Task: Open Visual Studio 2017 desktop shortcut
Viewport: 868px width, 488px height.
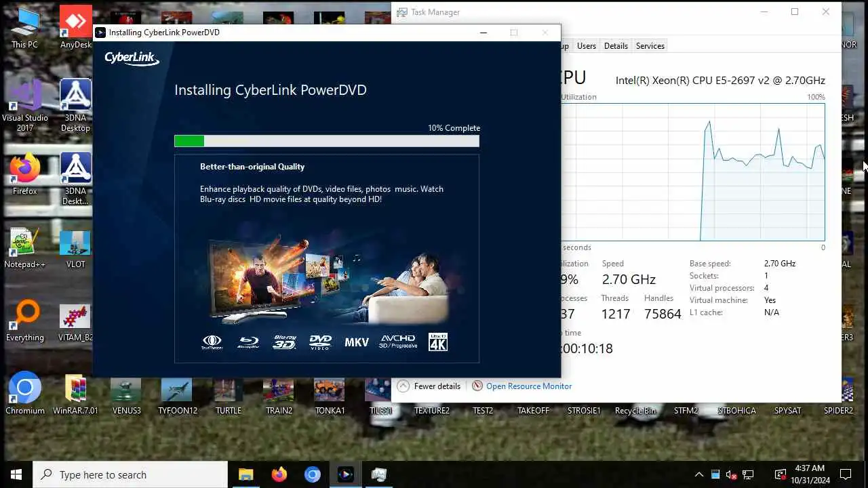Action: click(25, 105)
